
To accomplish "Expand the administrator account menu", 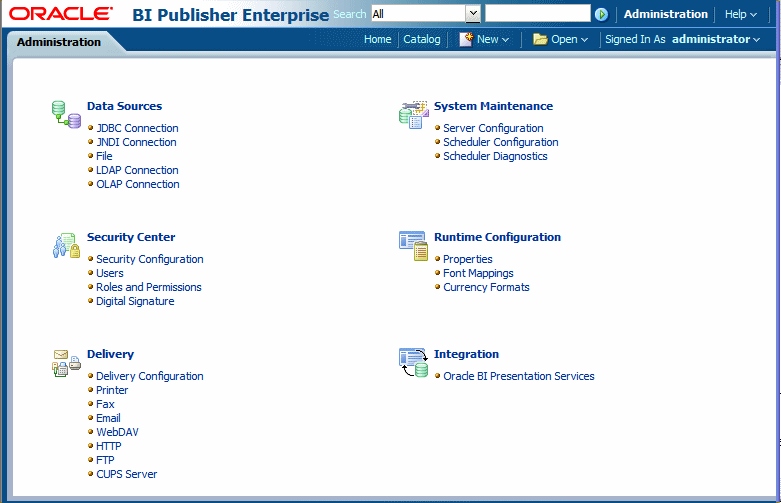I will tap(716, 39).
